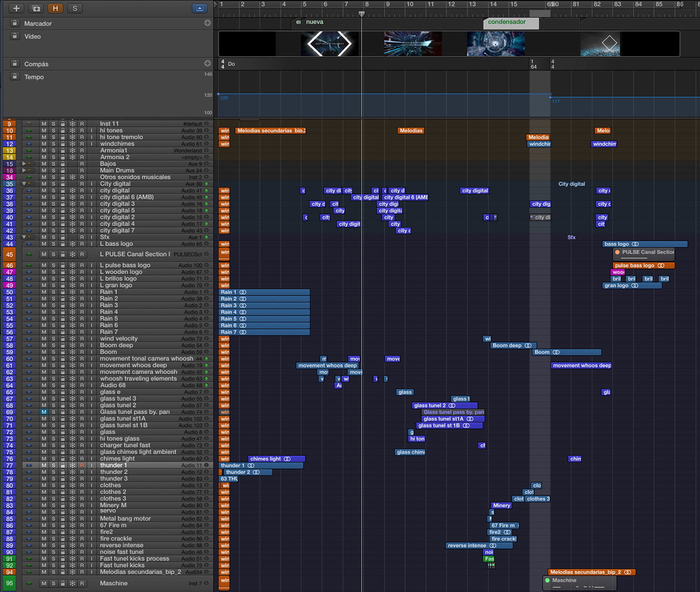Select the Boom deep audio region
This screenshot has width=700, height=592.
(513, 345)
